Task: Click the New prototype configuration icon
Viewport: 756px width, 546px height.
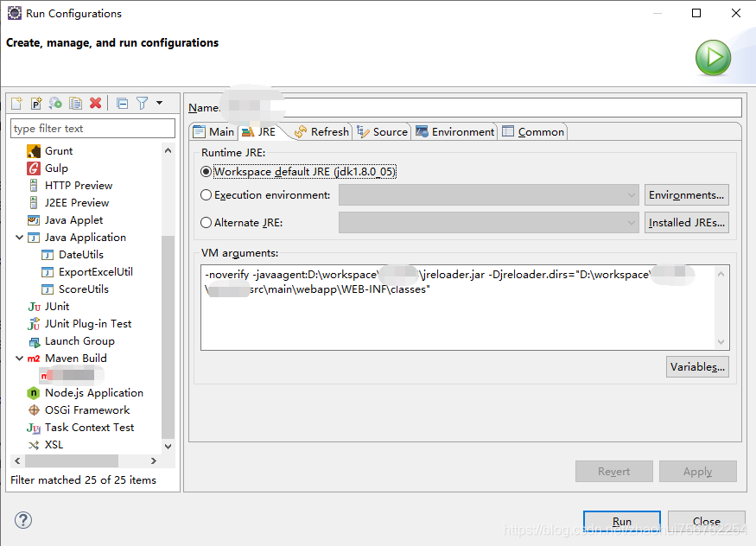Action: tap(36, 103)
